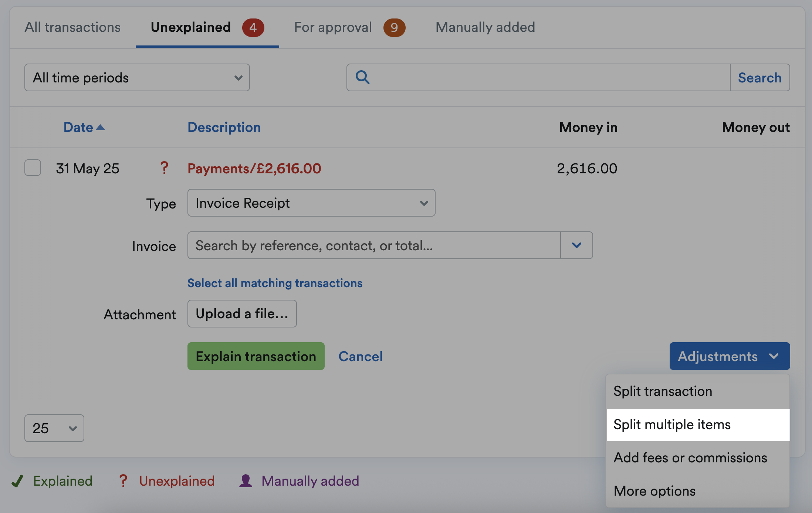Tick the 31 May 25 transaction checkbox
Image resolution: width=812 pixels, height=513 pixels.
tap(33, 168)
